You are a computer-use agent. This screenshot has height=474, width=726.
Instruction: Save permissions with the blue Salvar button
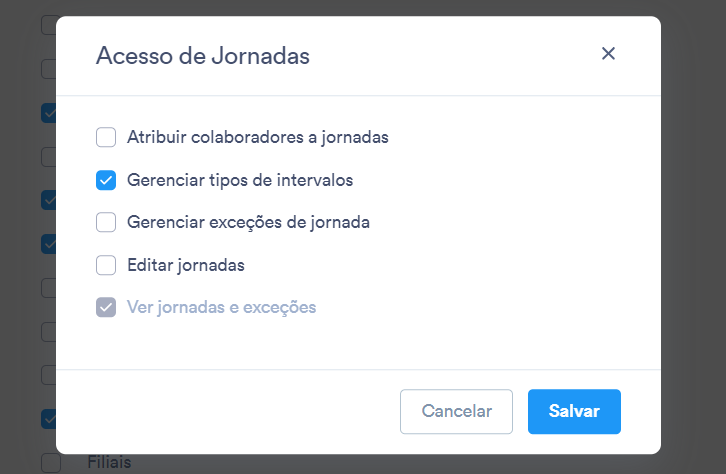click(x=574, y=412)
